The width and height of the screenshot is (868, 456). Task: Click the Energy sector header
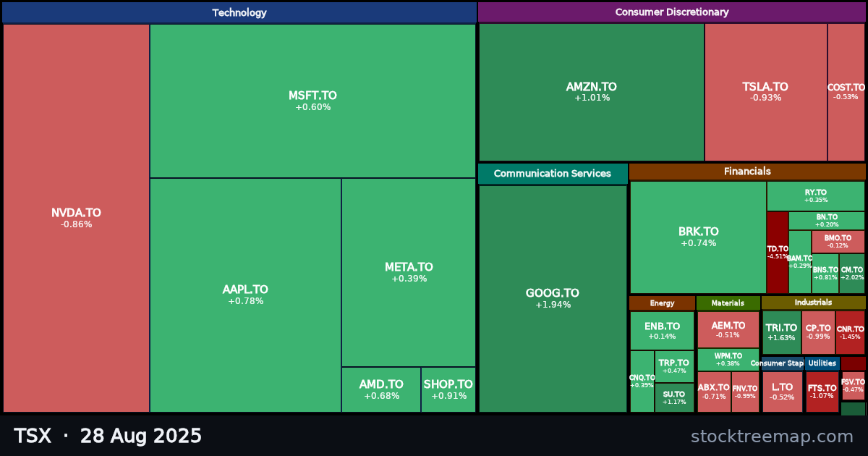[662, 303]
